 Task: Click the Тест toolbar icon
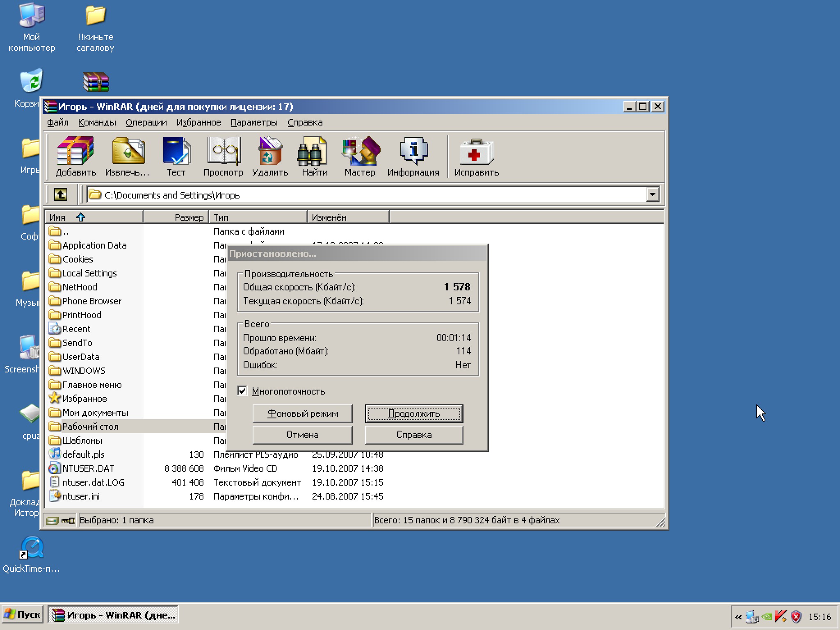176,157
